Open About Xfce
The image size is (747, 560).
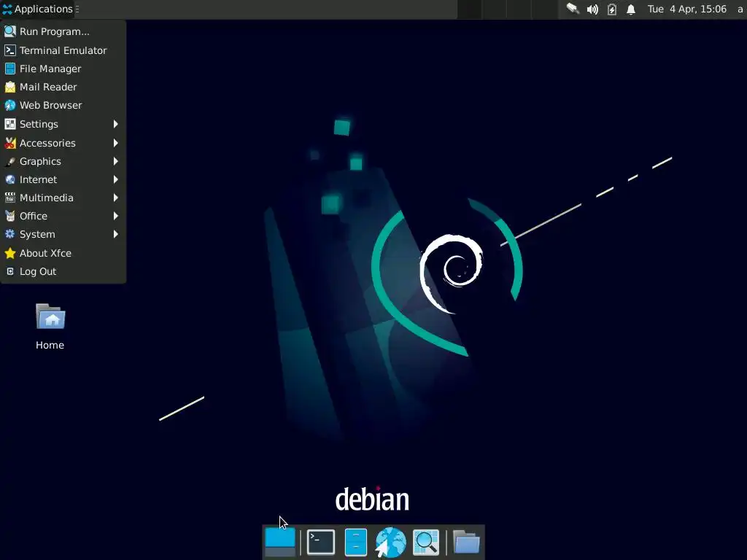(x=63, y=253)
